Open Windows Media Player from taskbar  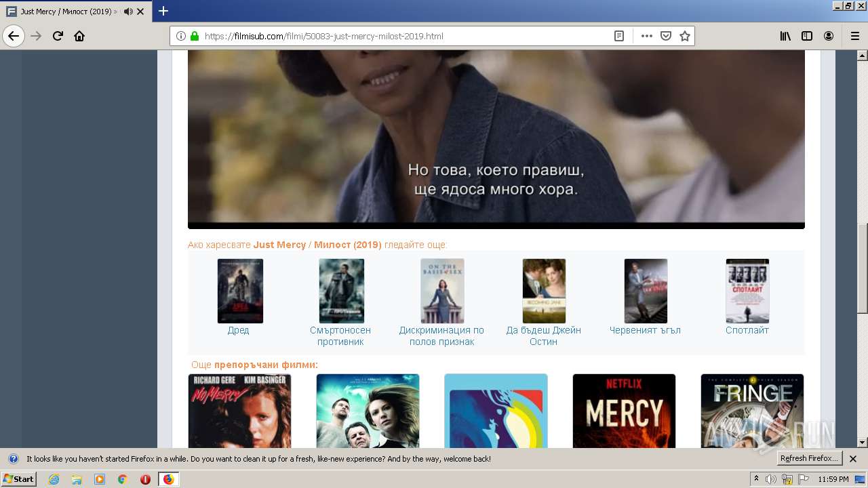point(100,479)
